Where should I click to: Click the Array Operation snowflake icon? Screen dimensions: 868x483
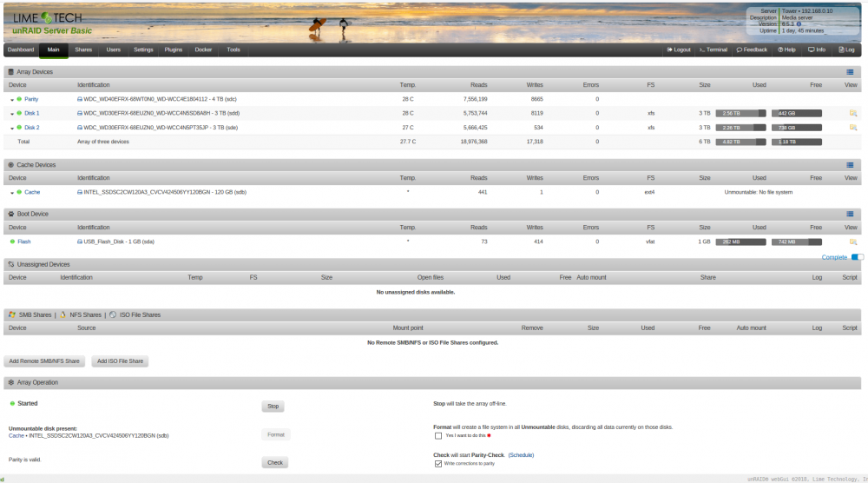pyautogui.click(x=11, y=382)
